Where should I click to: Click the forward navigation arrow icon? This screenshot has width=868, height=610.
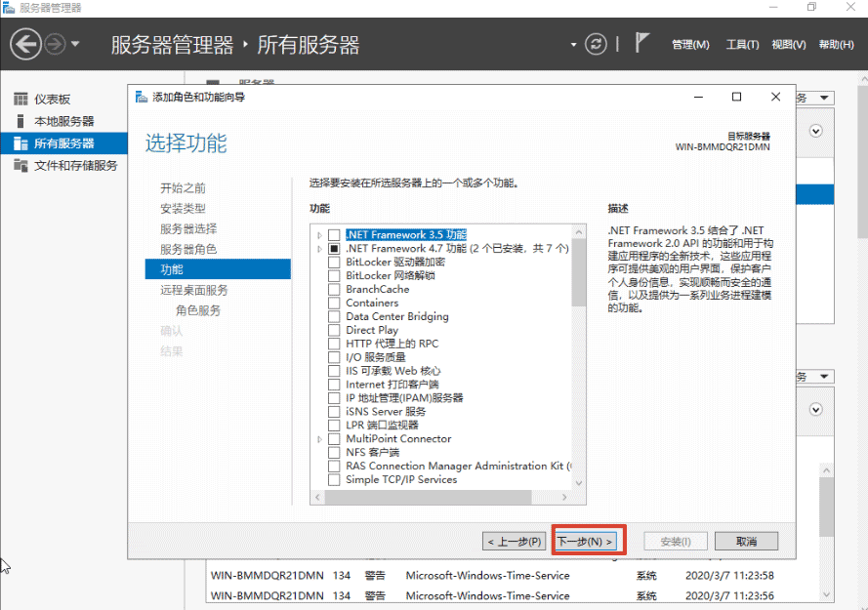tap(55, 44)
